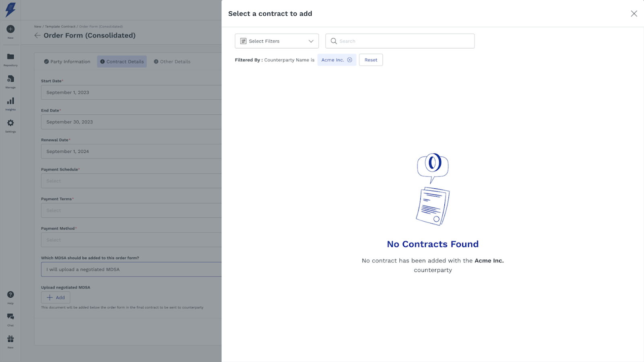Open the Payment Schedule select dropdown
Image resolution: width=644 pixels, height=362 pixels.
pos(131,181)
